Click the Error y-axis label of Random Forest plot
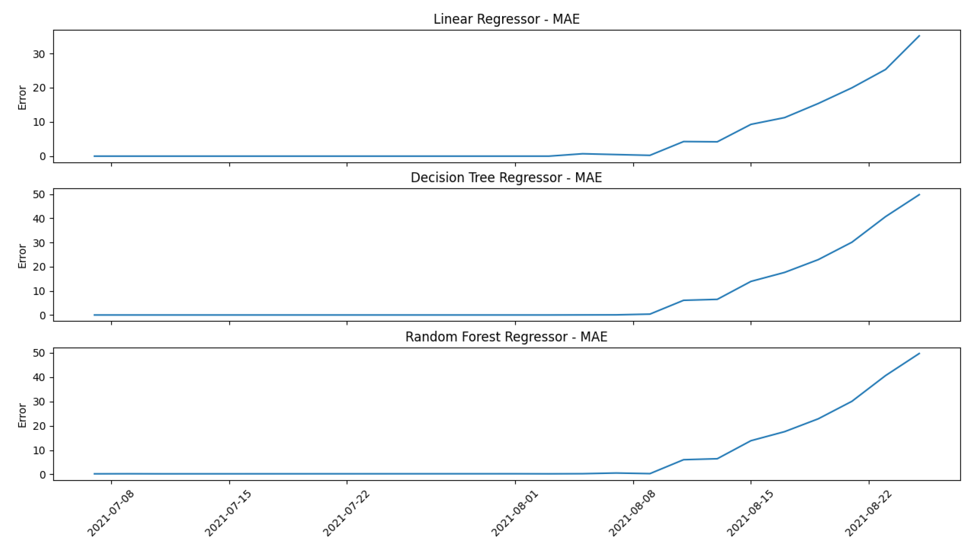The height and width of the screenshot is (554, 980). (x=22, y=416)
